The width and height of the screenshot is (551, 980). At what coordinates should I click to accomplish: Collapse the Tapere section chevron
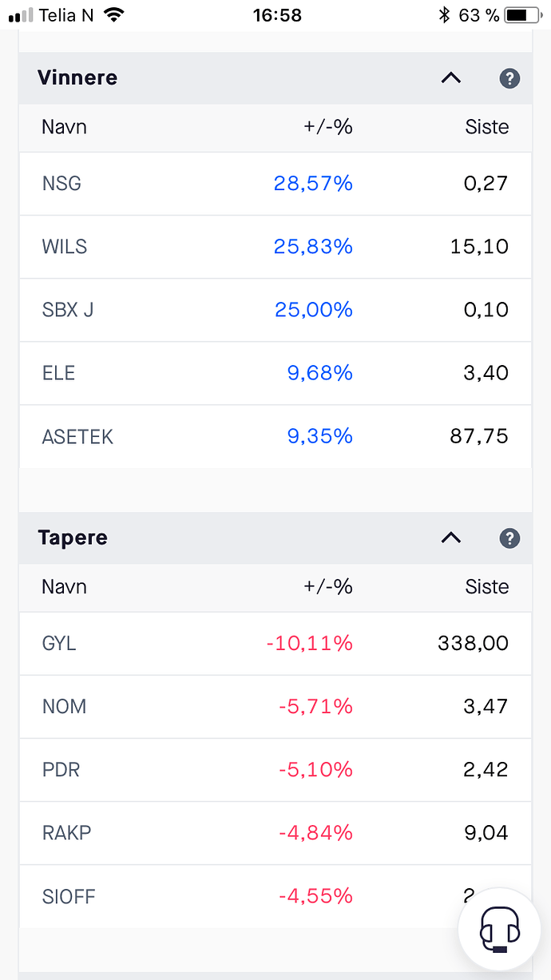(451, 538)
